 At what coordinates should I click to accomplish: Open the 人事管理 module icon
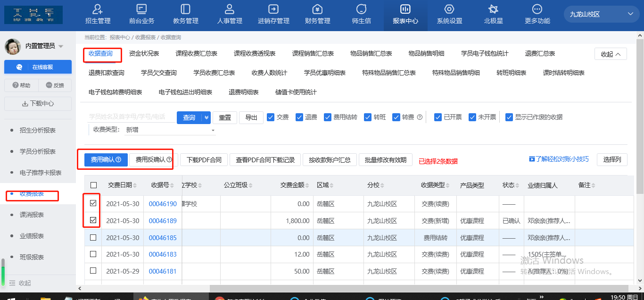pyautogui.click(x=230, y=9)
